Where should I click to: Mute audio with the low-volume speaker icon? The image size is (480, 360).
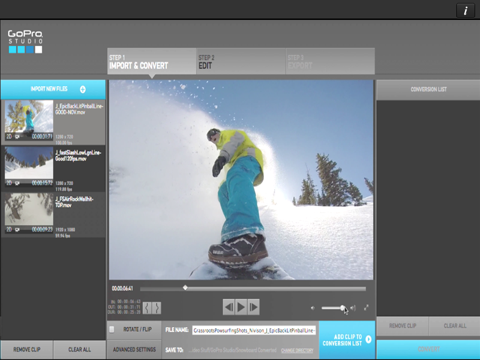click(x=312, y=308)
